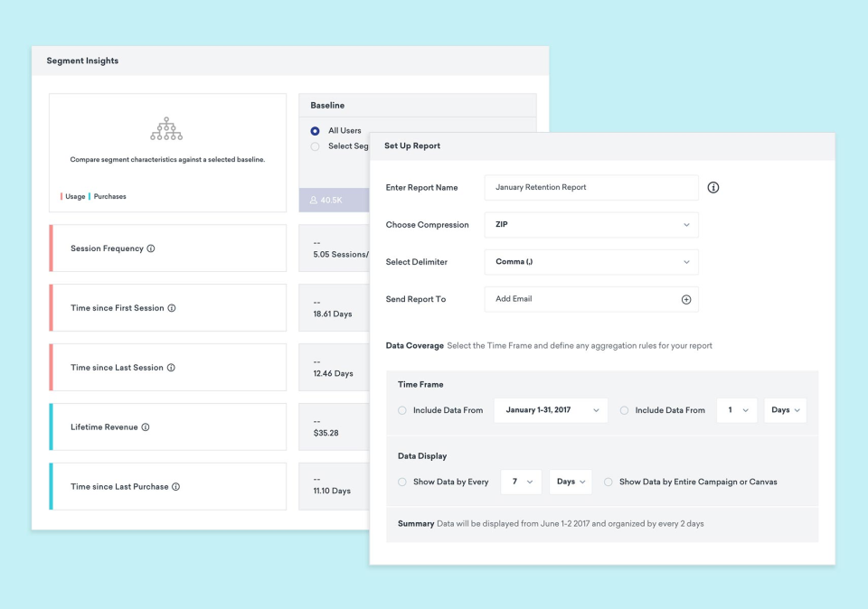The image size is (868, 609).
Task: Select the All Users baseline radio button
Action: 314,130
